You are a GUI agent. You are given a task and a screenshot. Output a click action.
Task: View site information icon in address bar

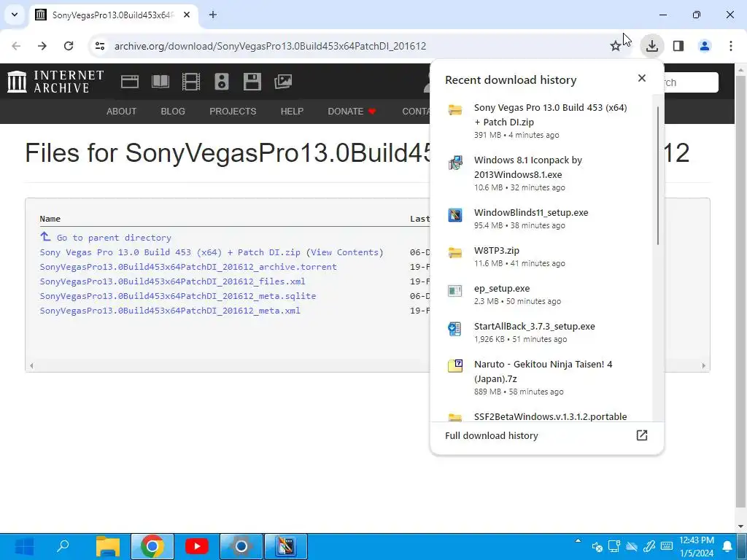100,46
